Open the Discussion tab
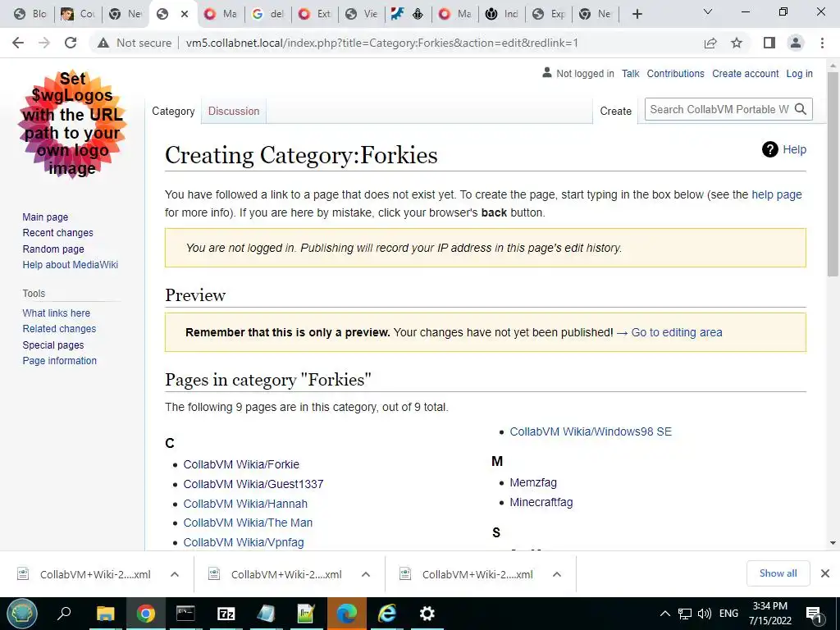 coord(234,111)
